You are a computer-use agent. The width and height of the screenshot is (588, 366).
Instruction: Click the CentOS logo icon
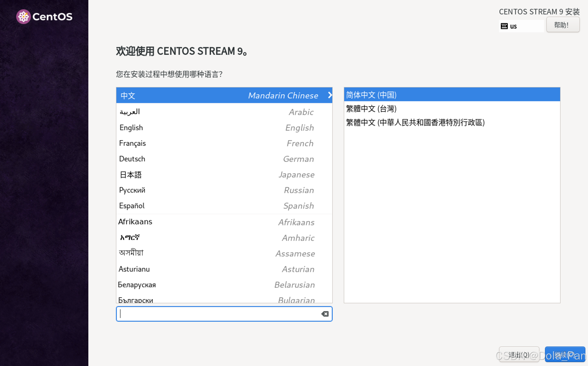pos(23,16)
